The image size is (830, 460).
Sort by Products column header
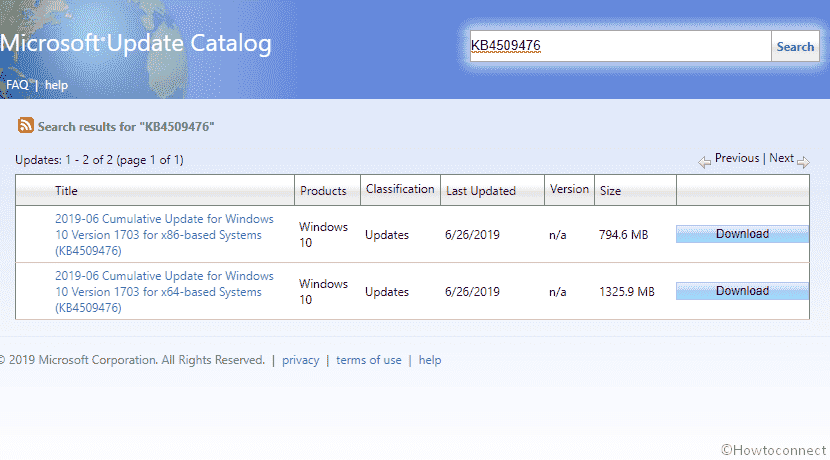323,191
